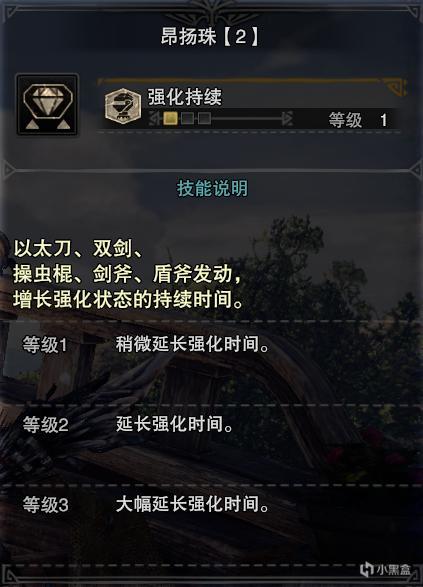Click the arrow ornament left of level squares
The image size is (423, 587).
(x=154, y=119)
